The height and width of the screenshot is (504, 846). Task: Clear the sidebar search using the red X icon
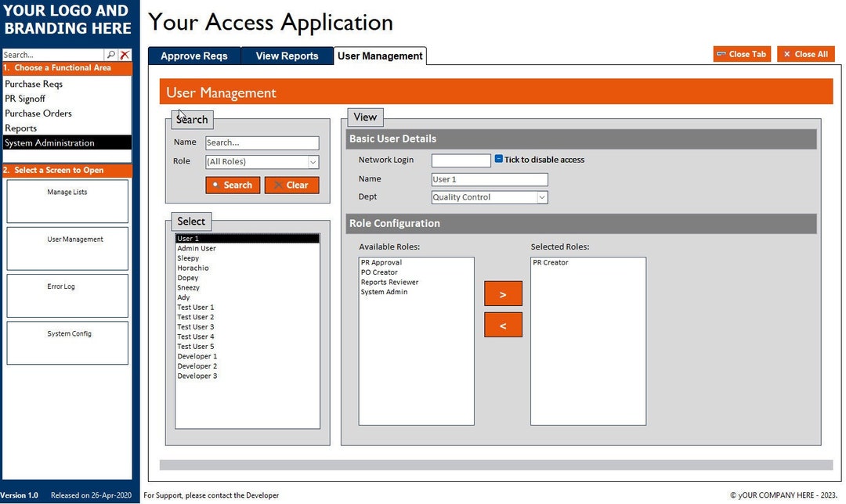(124, 55)
